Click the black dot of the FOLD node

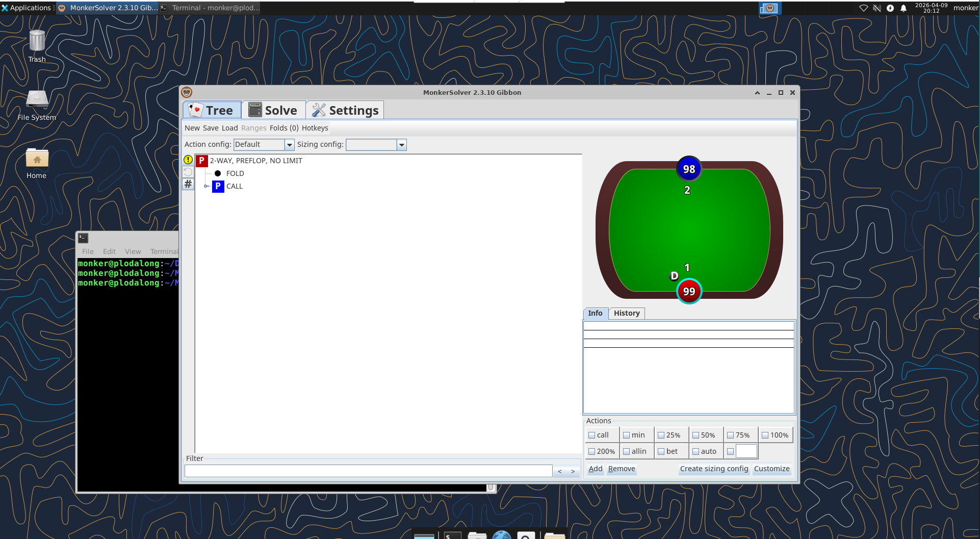(218, 173)
